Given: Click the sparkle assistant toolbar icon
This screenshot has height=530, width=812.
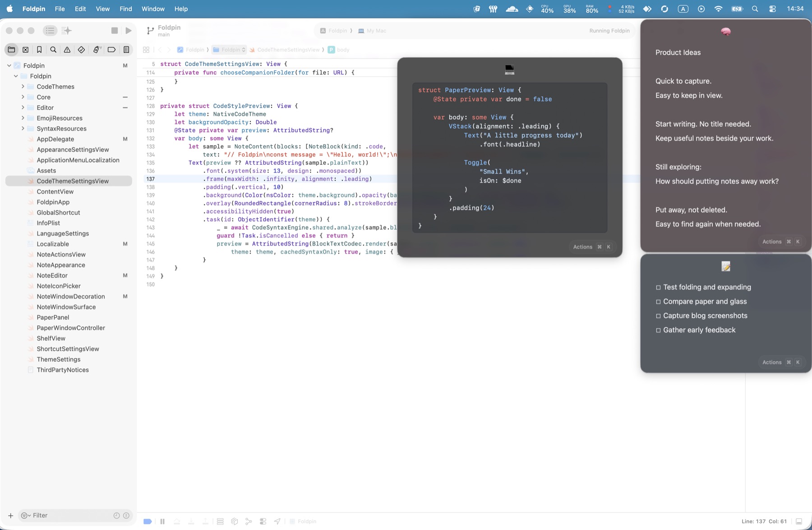Looking at the screenshot, I should click(x=66, y=31).
